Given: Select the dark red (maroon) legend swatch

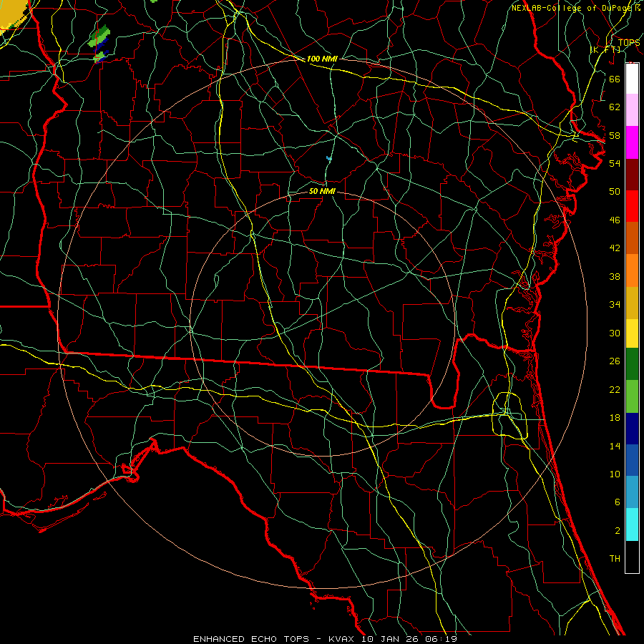Looking at the screenshot, I should pos(632,174).
